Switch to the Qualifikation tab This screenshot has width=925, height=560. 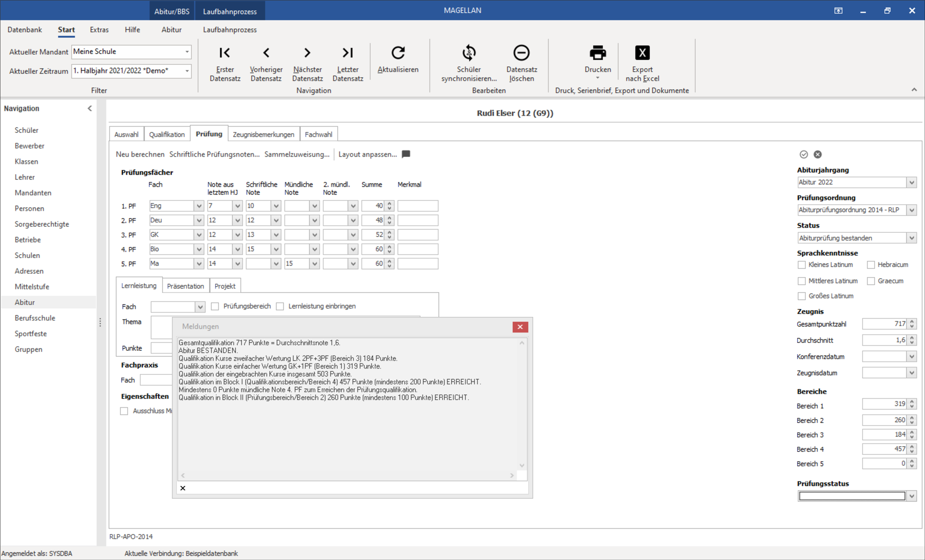tap(167, 134)
